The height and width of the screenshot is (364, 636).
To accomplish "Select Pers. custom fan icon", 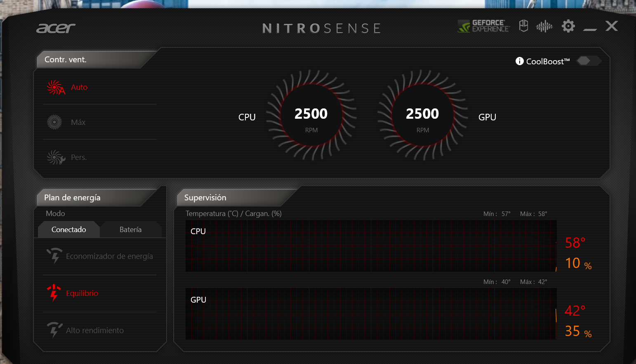I will pos(56,157).
